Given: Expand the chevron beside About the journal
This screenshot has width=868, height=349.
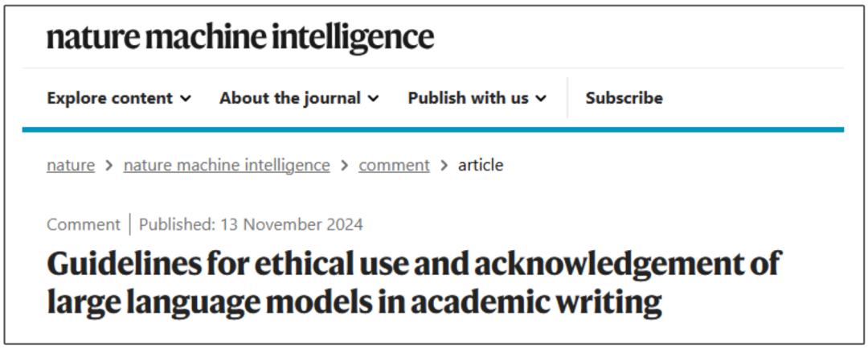Looking at the screenshot, I should point(374,99).
